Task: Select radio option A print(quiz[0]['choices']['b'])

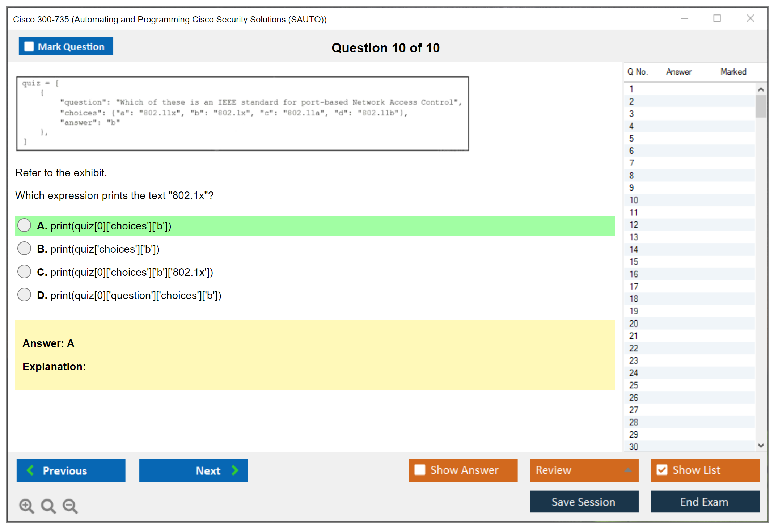Action: [24, 225]
